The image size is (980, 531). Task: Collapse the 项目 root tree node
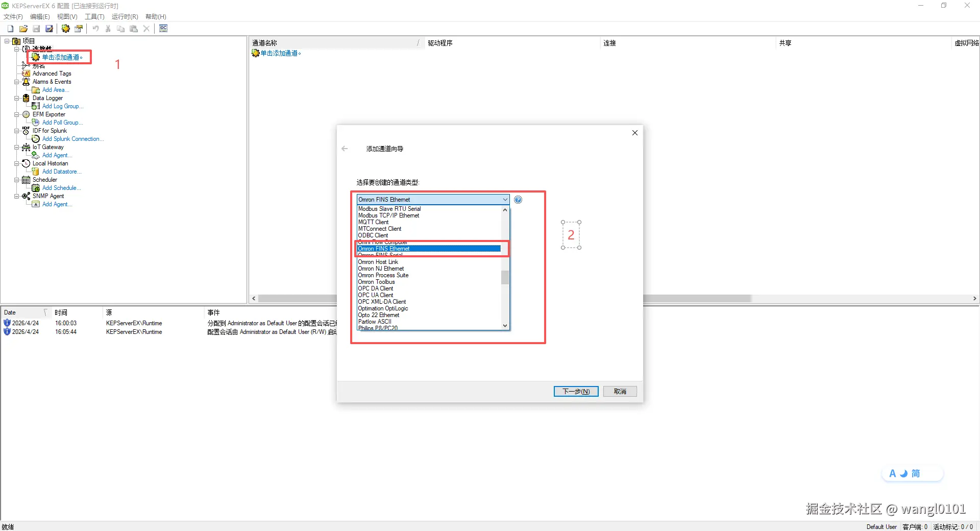(x=7, y=41)
